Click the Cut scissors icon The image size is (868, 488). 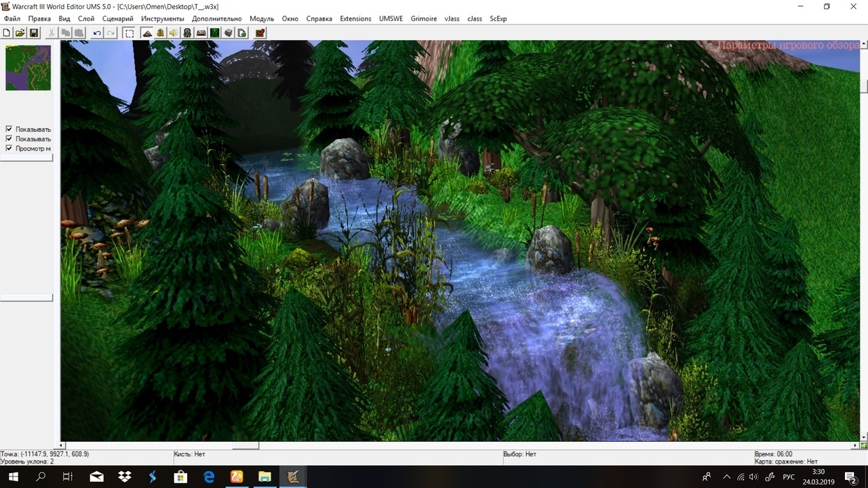click(x=52, y=33)
